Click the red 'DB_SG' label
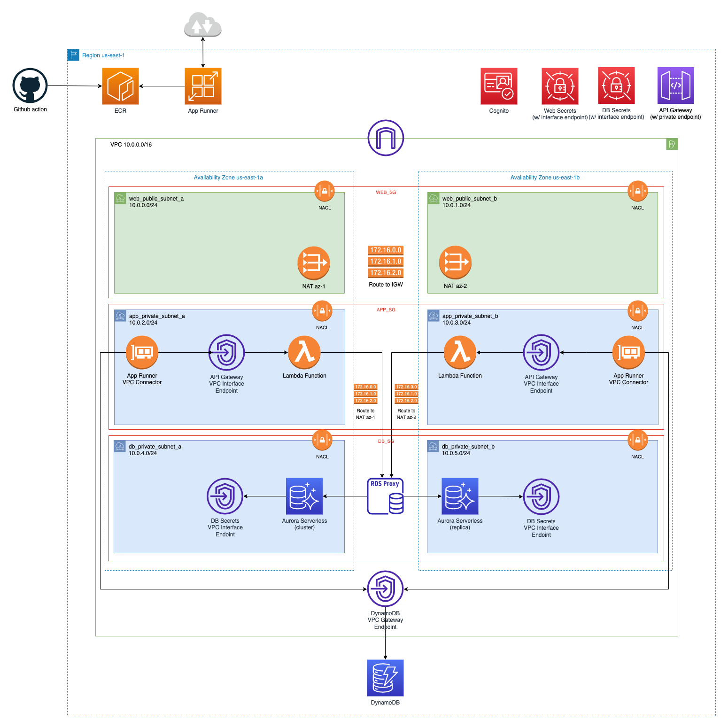The width and height of the screenshot is (728, 728). [x=386, y=441]
